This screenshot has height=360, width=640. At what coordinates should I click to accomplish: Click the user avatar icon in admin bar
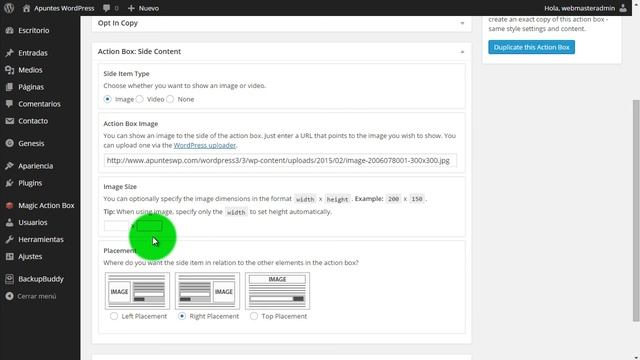623,8
